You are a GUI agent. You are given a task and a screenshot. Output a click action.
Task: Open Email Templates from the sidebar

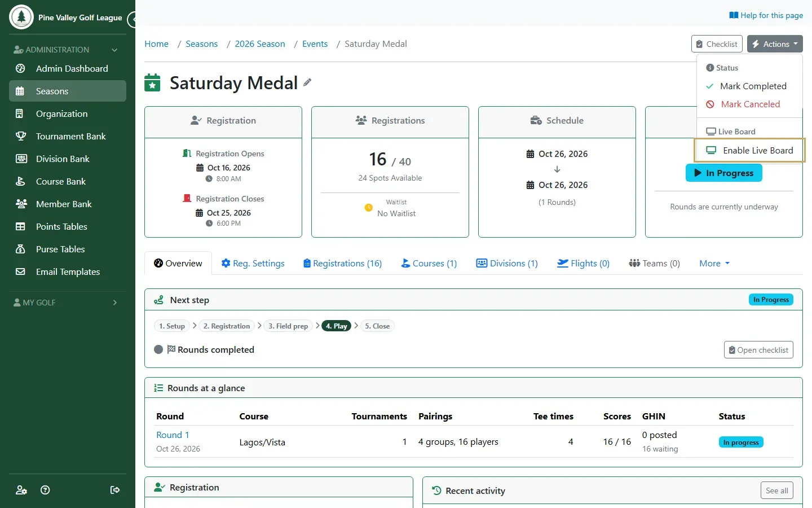[68, 271]
